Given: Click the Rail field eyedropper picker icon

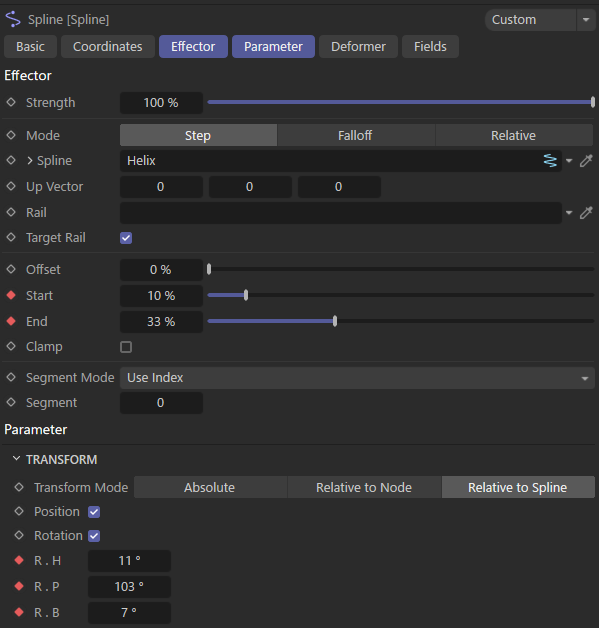Looking at the screenshot, I should pyautogui.click(x=586, y=213).
